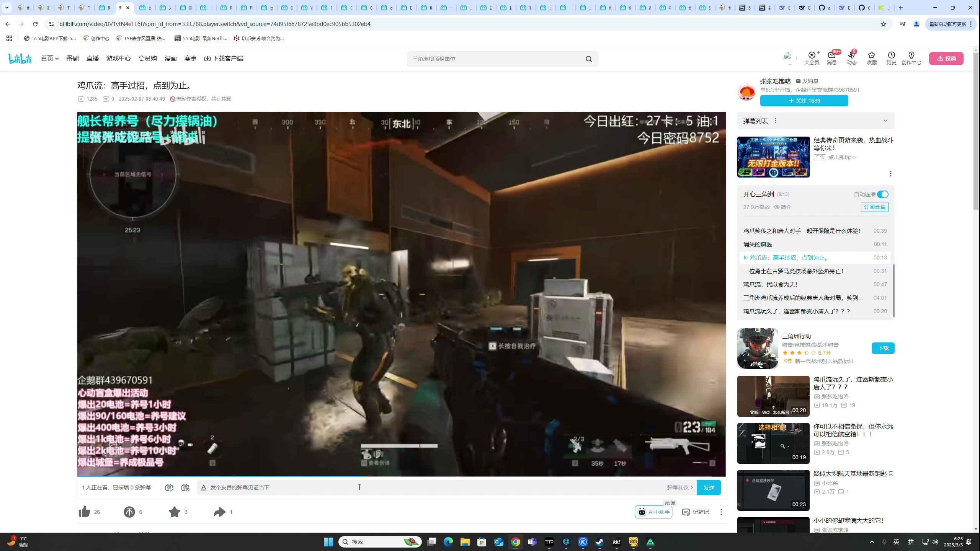This screenshot has height=551, width=980.
Task: Click 发送 to send danmaku
Action: 709,487
